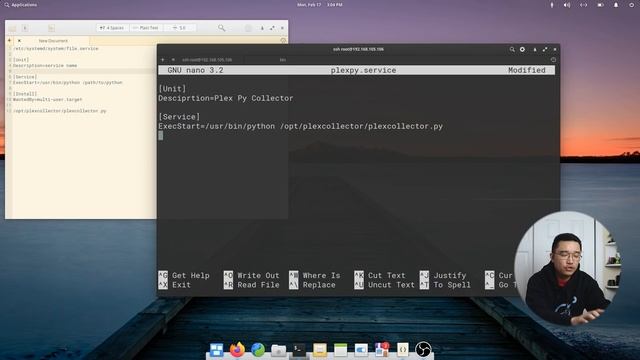This screenshot has width=640, height=360.
Task: Click Description=service name line in Code
Action: tap(45, 65)
